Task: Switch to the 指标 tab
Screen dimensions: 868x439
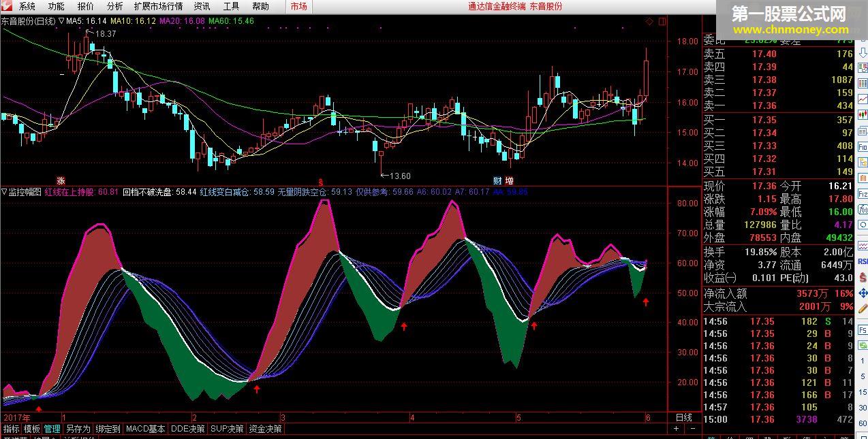Action: 12,429
